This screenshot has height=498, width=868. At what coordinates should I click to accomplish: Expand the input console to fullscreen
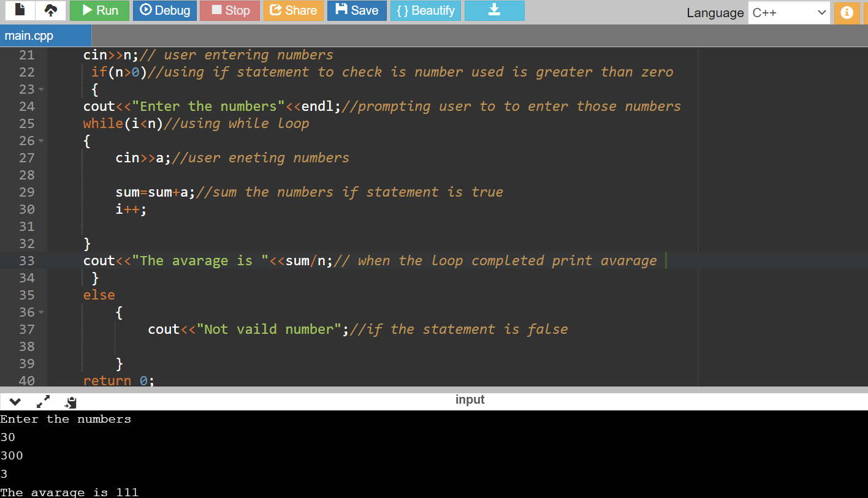42,402
